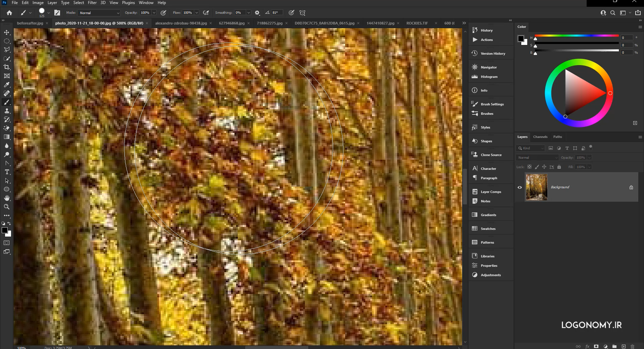Open the ROCKIES.TIF document tab
The width and height of the screenshot is (644, 349).
(x=417, y=23)
